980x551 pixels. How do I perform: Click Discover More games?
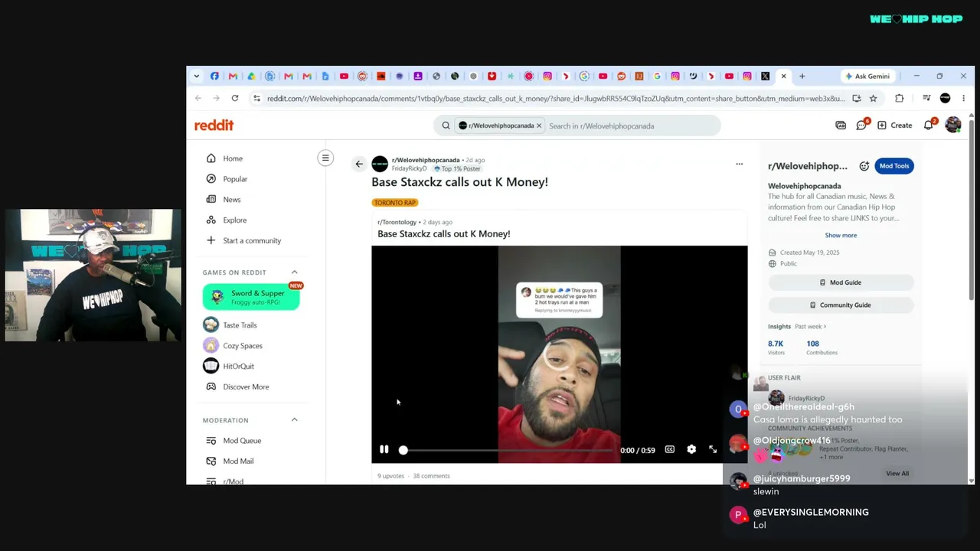click(x=246, y=387)
